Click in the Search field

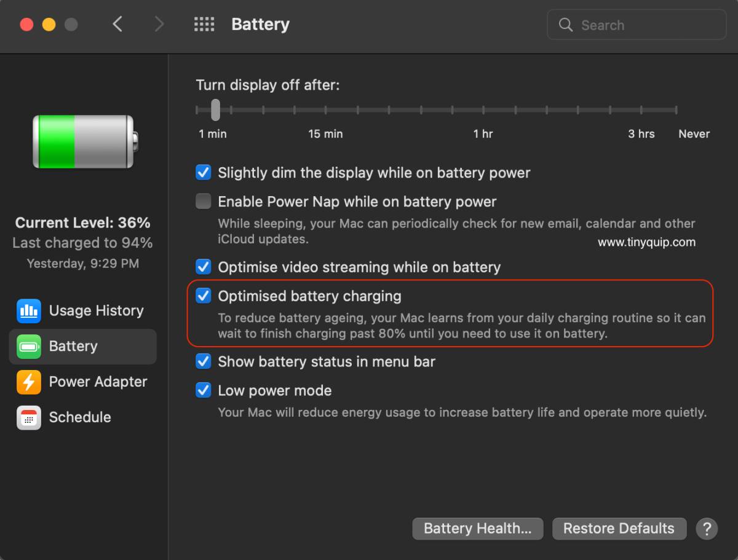coord(646,25)
